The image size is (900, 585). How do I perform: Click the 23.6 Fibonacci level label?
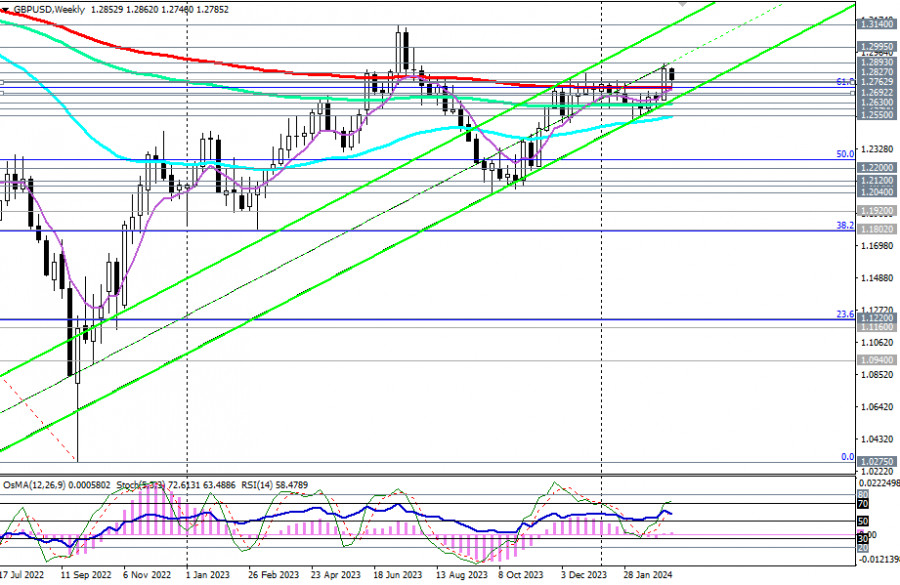coord(845,314)
